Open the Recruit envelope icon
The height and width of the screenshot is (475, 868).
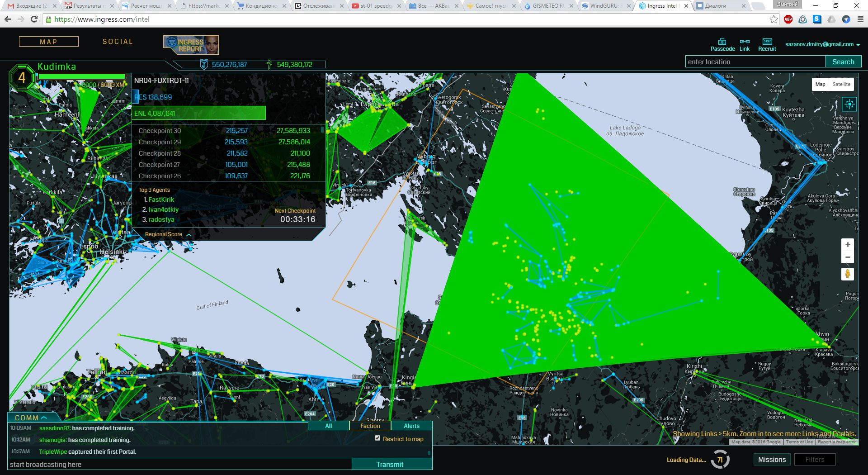(767, 41)
